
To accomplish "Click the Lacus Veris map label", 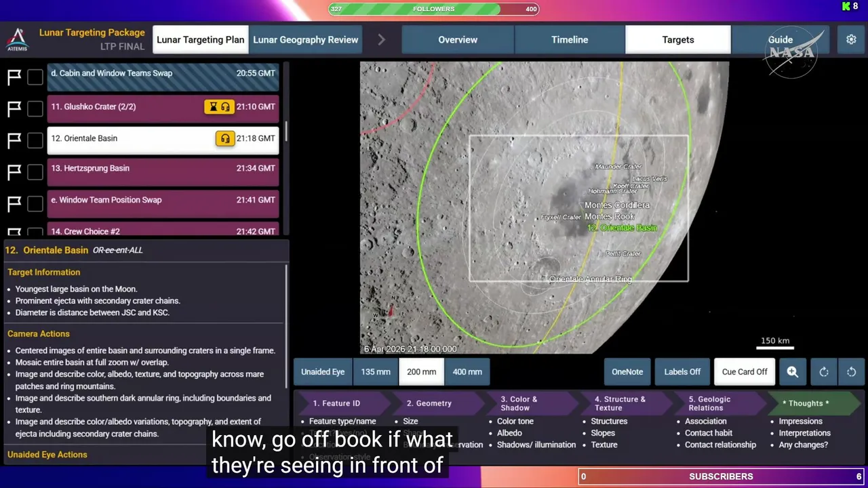I will [650, 179].
